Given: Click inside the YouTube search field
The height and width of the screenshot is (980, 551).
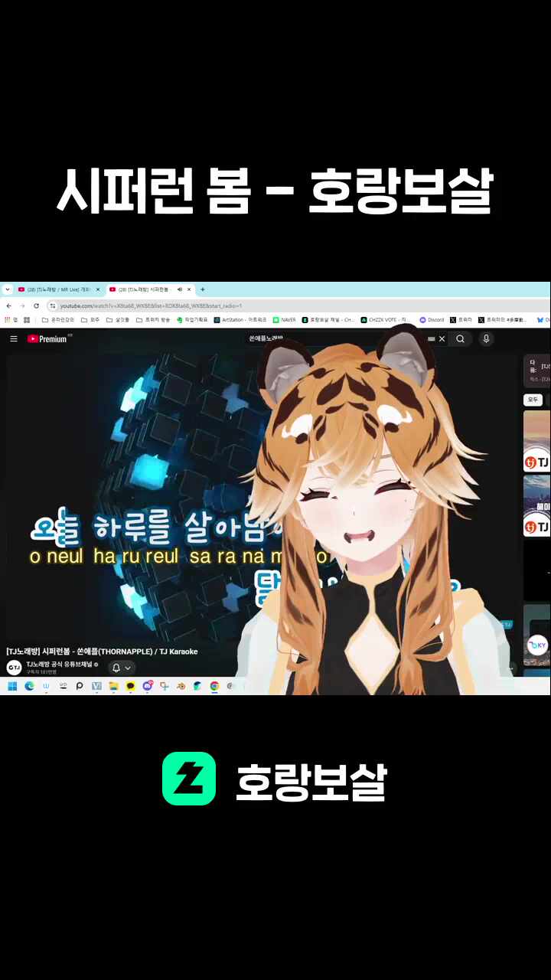Looking at the screenshot, I should coord(337,338).
